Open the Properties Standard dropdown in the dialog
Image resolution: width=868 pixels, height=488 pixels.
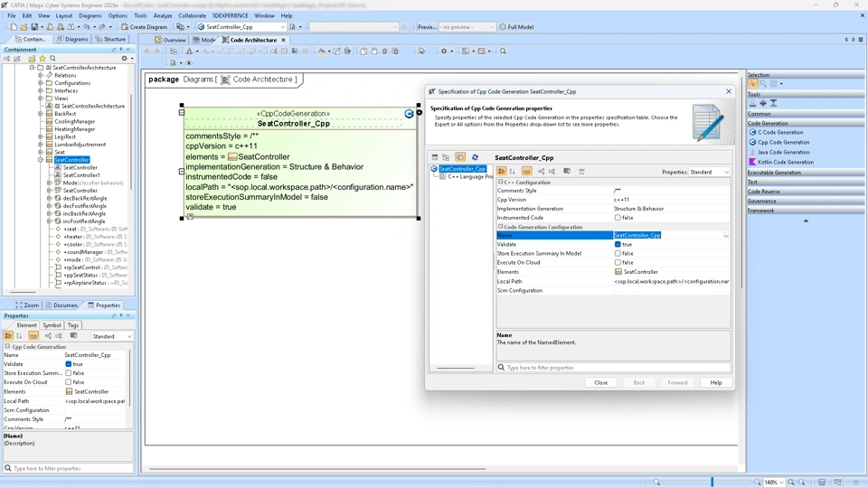point(709,172)
